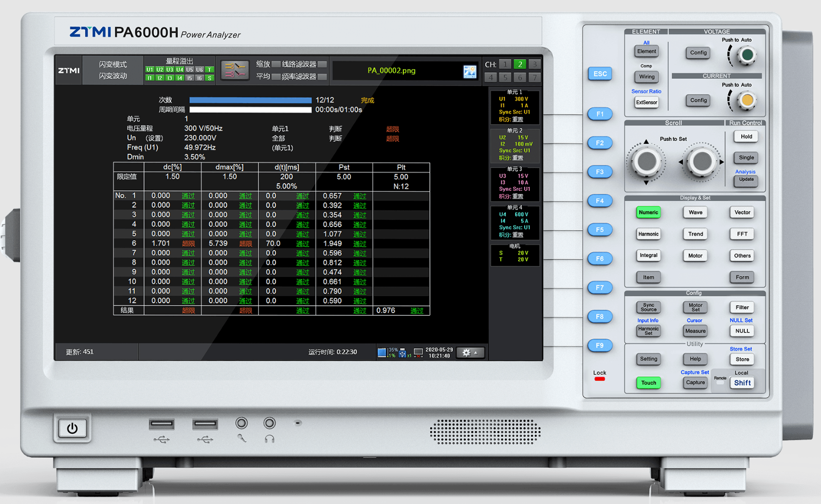Toggle the Hold run control key
This screenshot has height=504, width=821.
pos(746,137)
